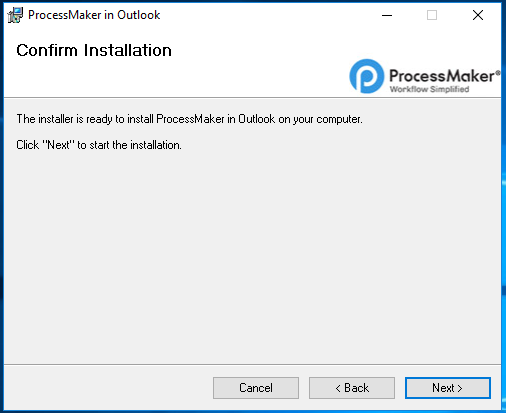Click the 'installer is ready to install' message
The width and height of the screenshot is (506, 413).
pos(189,119)
